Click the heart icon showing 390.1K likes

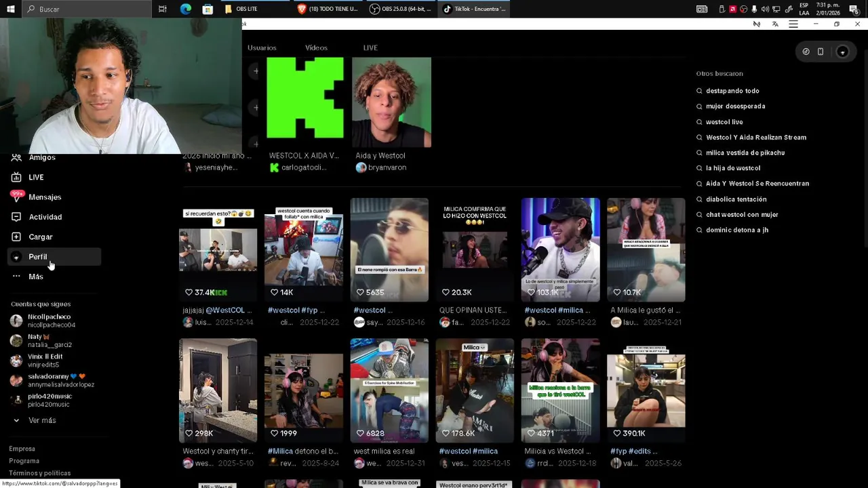pyautogui.click(x=617, y=433)
